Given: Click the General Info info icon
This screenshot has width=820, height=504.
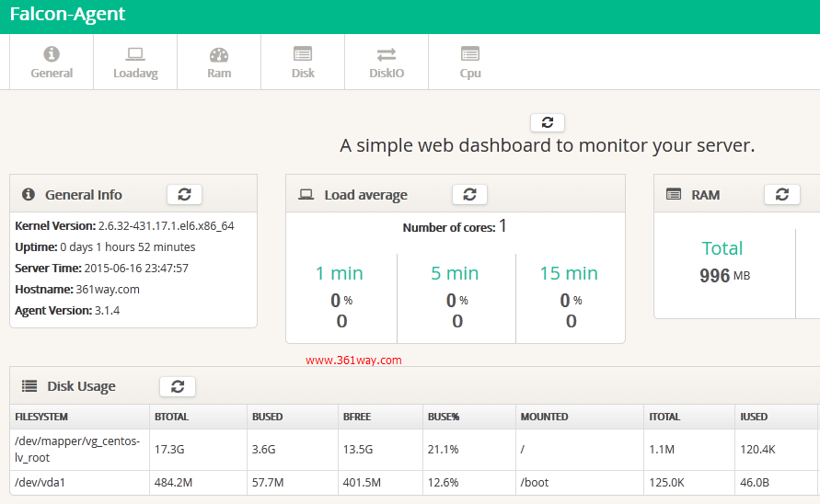Looking at the screenshot, I should tap(29, 195).
